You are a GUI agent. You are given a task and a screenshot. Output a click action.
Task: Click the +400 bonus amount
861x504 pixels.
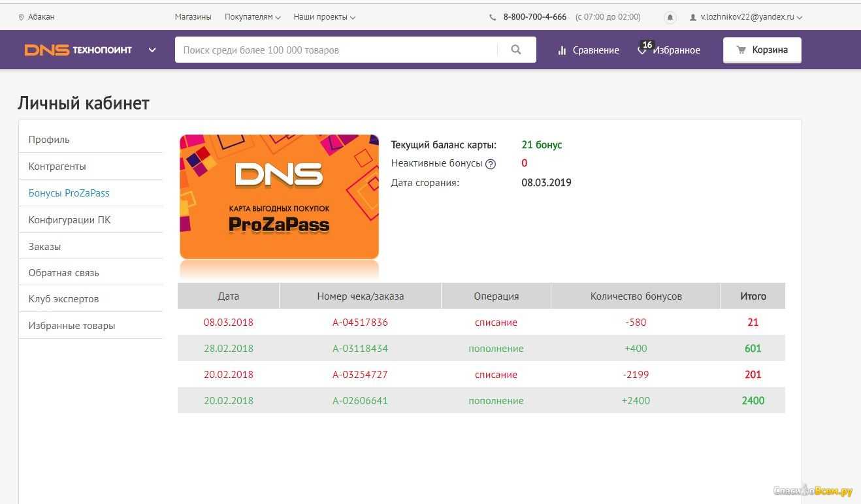tap(636, 349)
